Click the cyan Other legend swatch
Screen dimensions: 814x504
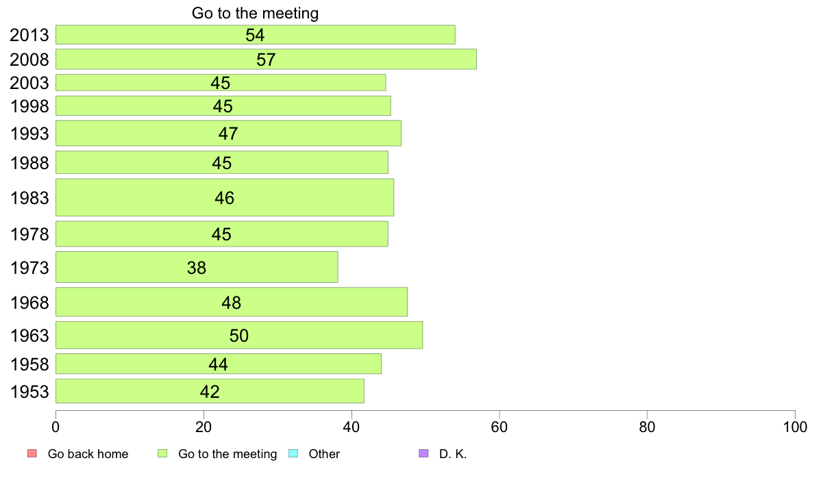pos(293,453)
